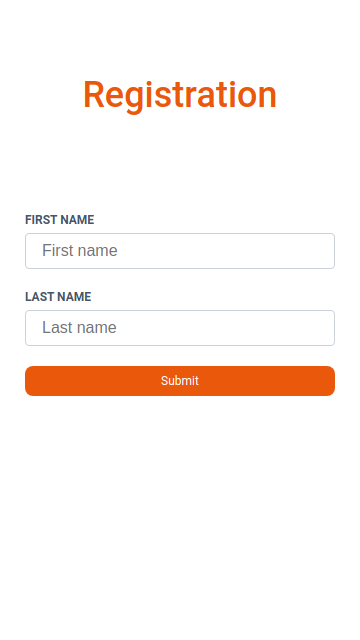Click the bold label above second input

(58, 297)
